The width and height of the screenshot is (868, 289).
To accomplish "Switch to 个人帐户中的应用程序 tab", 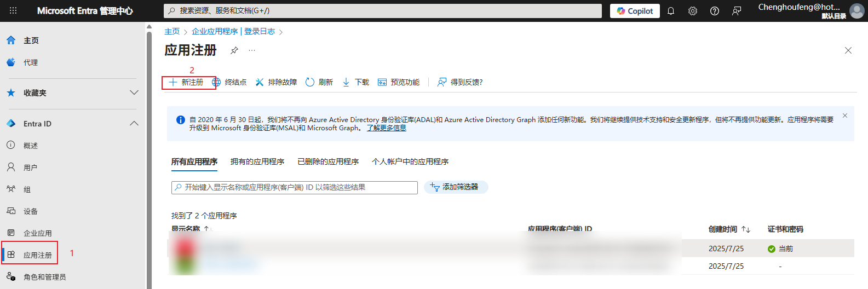I will [x=410, y=161].
